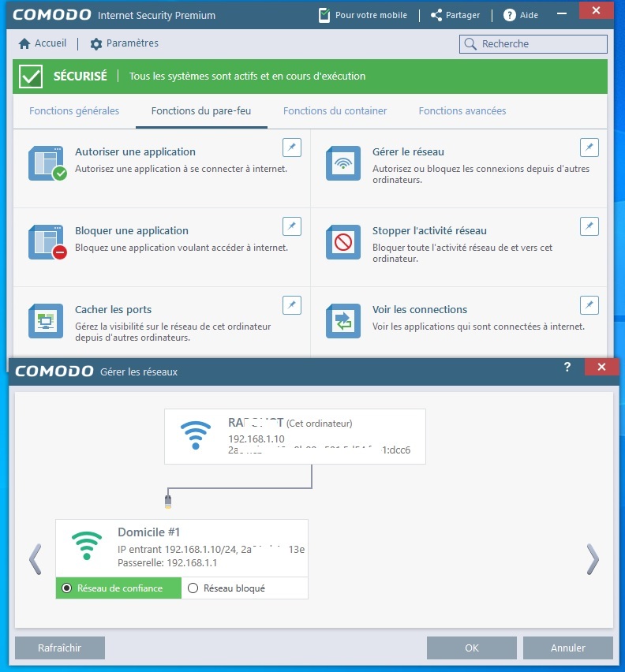Click the (Cet ordinateur) label
This screenshot has height=672, width=625.
[x=320, y=424]
